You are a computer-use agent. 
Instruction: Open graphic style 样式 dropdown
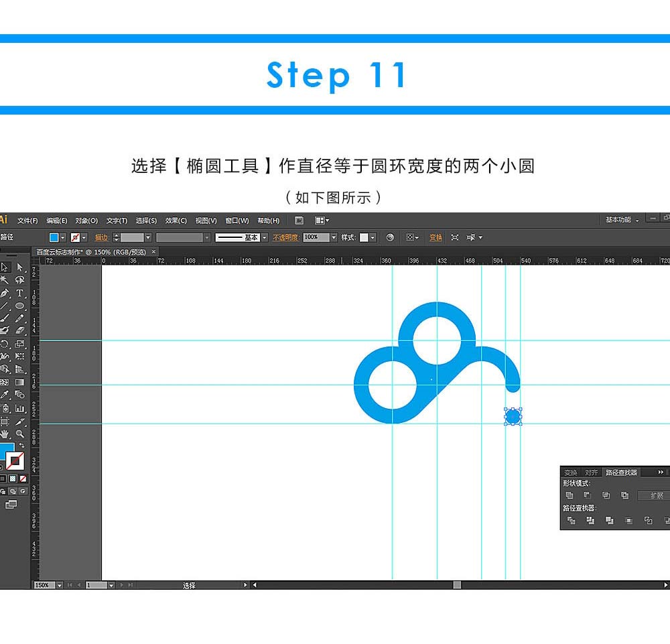click(373, 237)
